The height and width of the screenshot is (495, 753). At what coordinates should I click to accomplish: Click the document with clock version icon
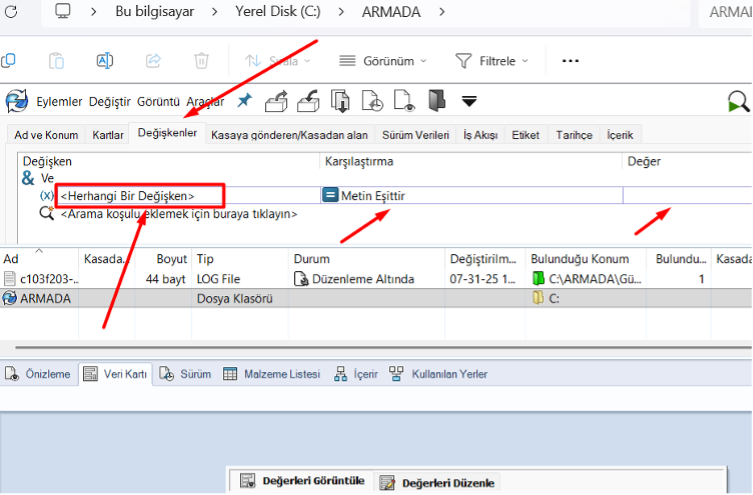tap(373, 101)
